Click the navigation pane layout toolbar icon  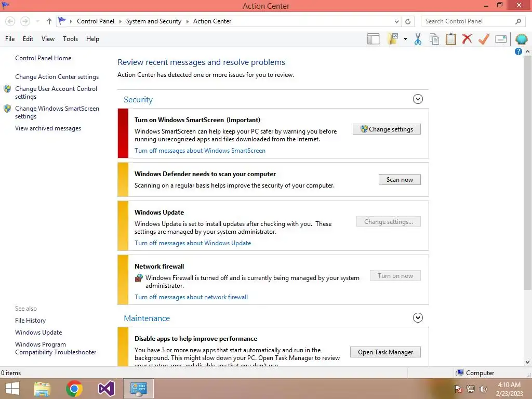(373, 39)
